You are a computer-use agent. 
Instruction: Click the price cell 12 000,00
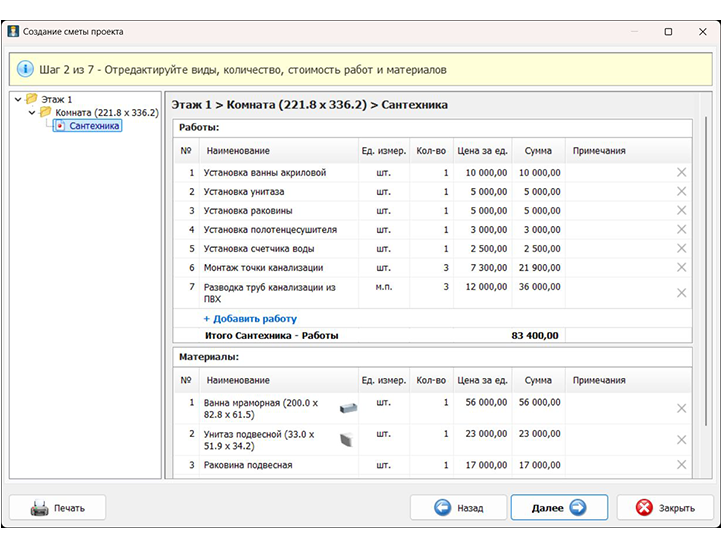[x=482, y=292]
